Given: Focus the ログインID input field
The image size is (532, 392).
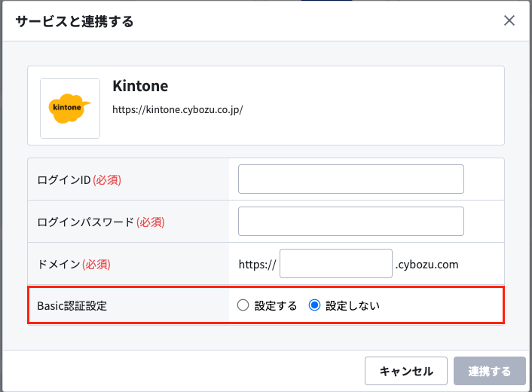Looking at the screenshot, I should pos(351,179).
